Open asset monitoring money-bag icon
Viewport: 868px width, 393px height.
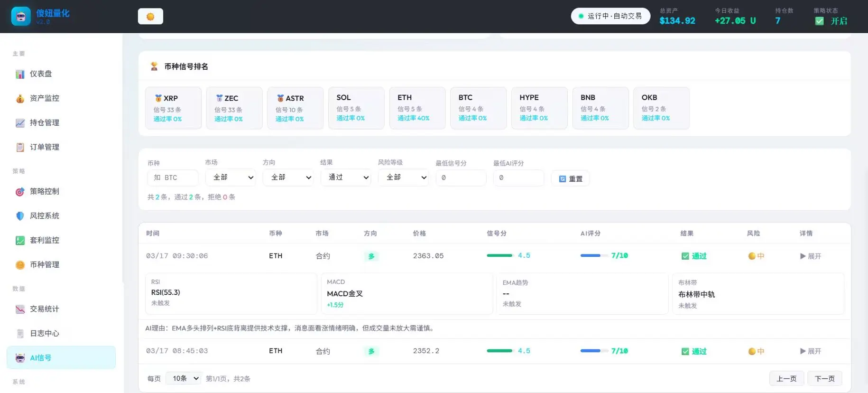click(20, 98)
